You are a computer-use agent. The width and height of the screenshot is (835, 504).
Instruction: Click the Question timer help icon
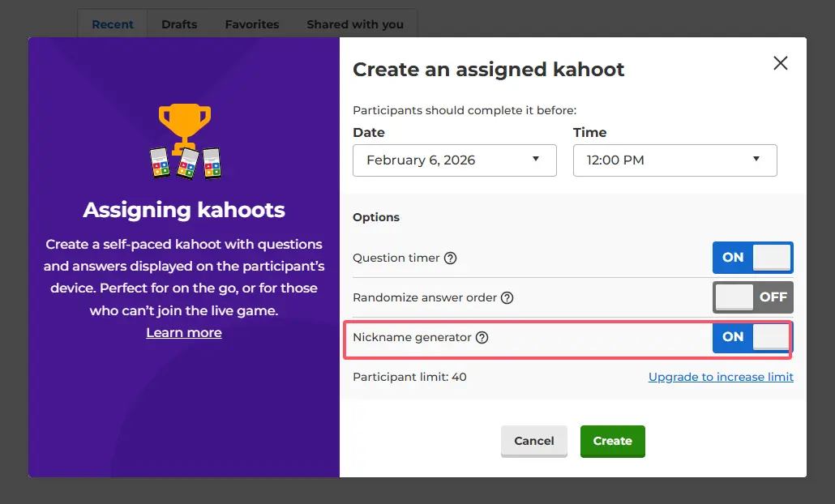pyautogui.click(x=451, y=258)
